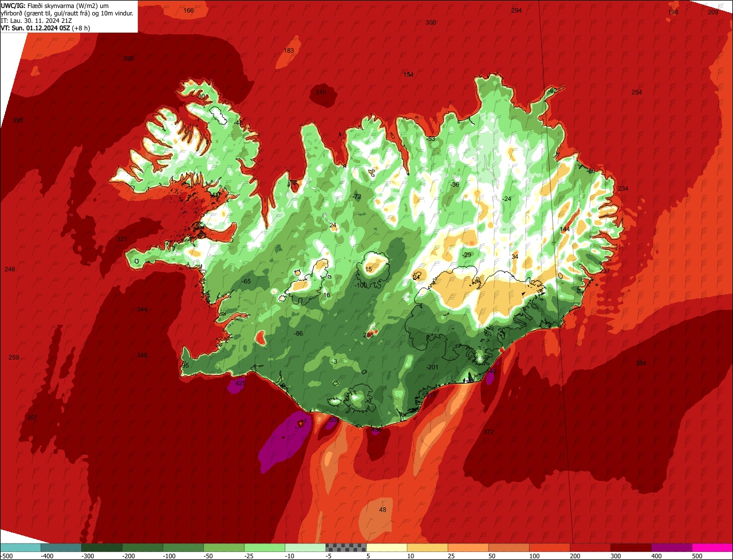Click the map value '399'

(129, 58)
